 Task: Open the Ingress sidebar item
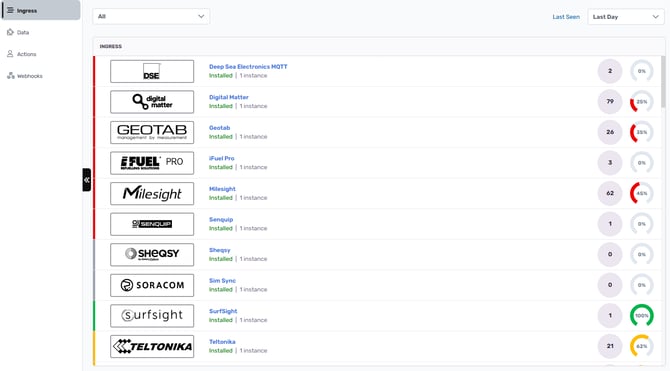41,10
